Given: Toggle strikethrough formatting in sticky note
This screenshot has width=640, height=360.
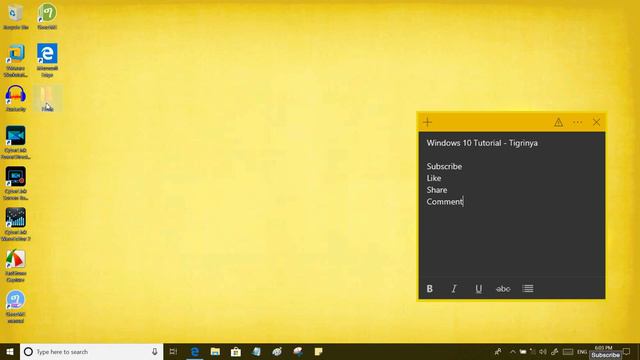Looking at the screenshot, I should click(503, 289).
